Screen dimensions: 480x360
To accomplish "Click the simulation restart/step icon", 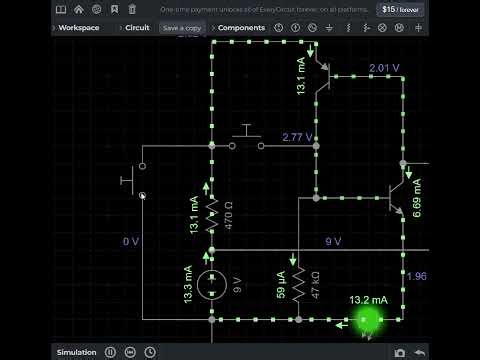I will pyautogui.click(x=130, y=352).
